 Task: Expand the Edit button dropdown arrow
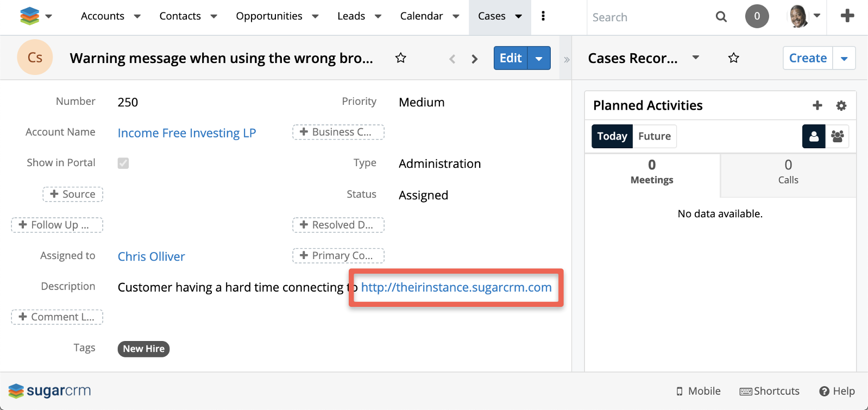pyautogui.click(x=539, y=58)
